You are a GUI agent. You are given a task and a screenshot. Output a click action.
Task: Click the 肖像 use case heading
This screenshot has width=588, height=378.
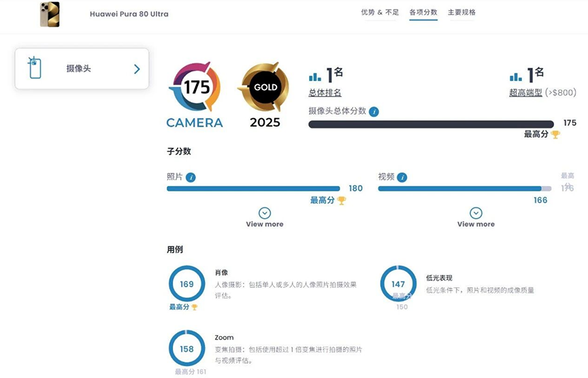[x=221, y=272]
